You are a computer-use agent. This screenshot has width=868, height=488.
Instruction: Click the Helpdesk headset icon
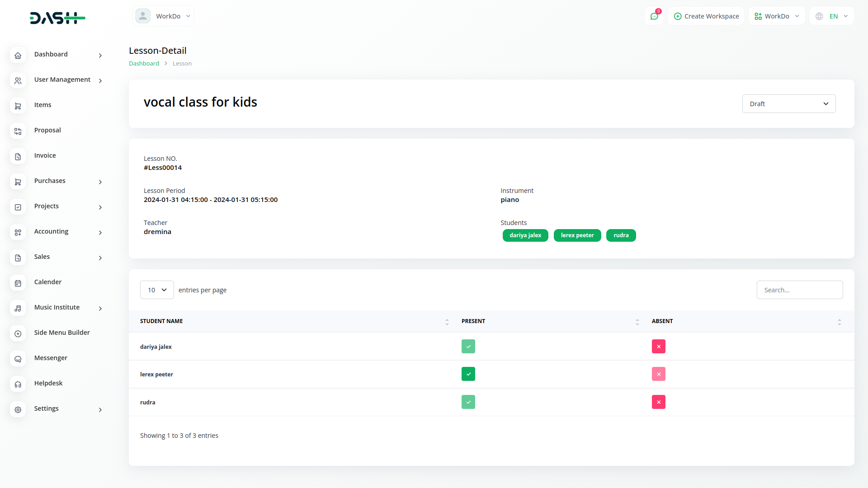coord(18,384)
